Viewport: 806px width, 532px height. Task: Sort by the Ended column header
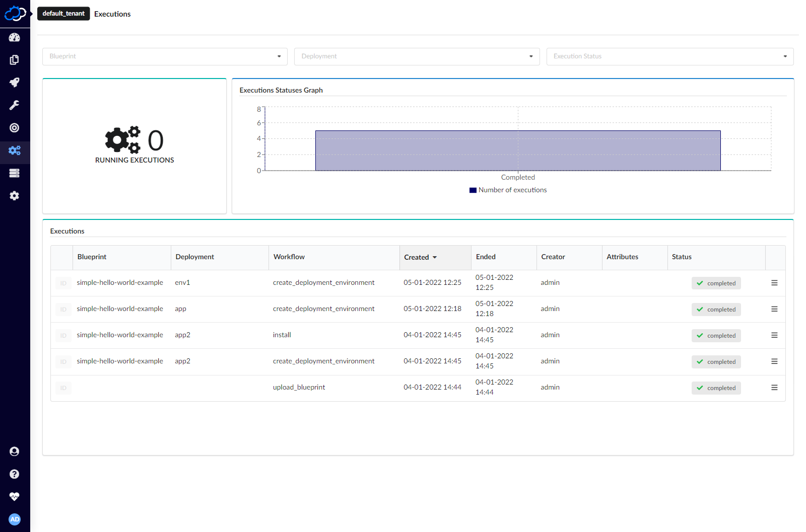tap(504, 257)
